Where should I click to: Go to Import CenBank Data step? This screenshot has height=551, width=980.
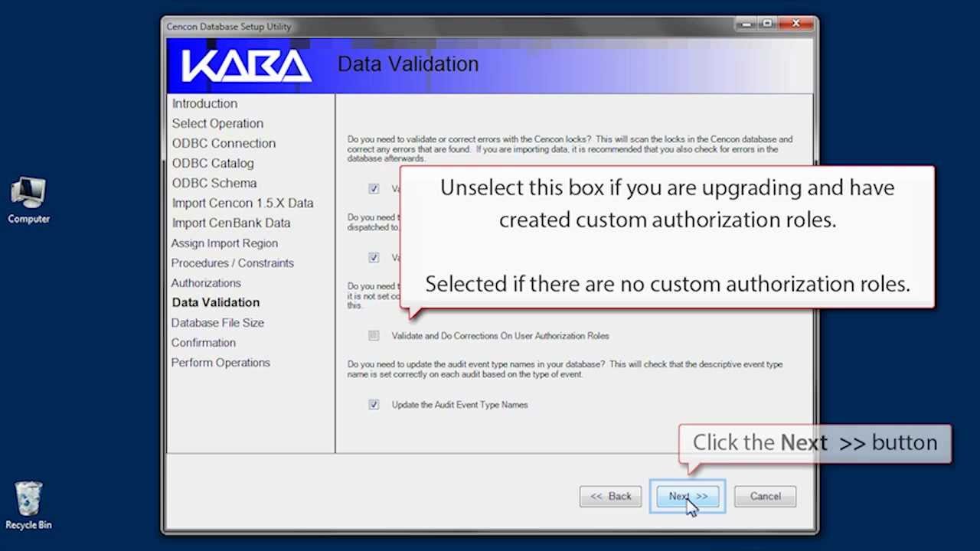pos(230,223)
